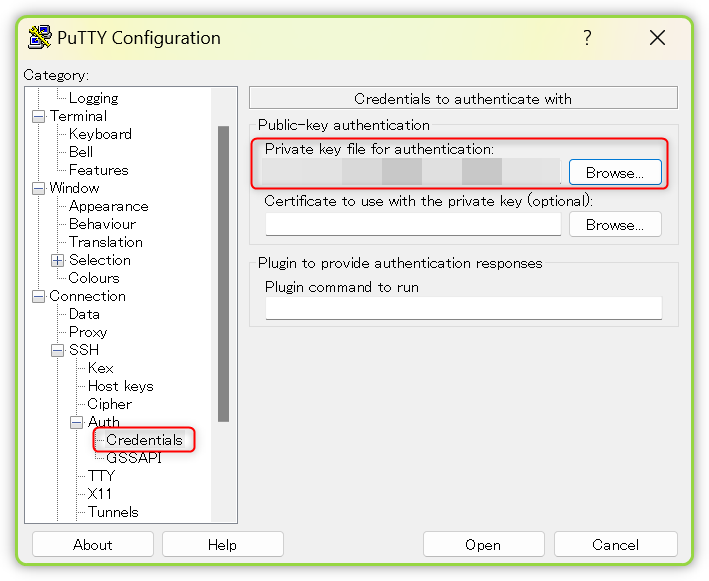Image resolution: width=709 pixels, height=581 pixels.
Task: Open the SSH session
Action: coord(483,544)
